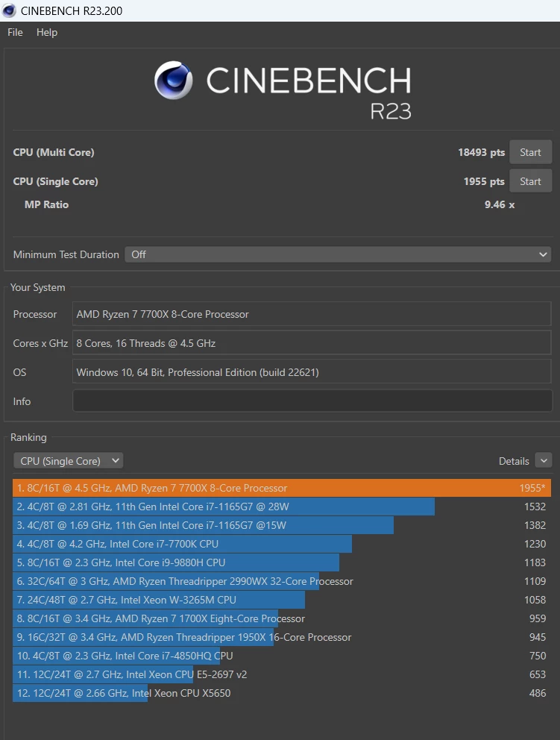560x740 pixels.
Task: Open the File menu
Action: (x=15, y=32)
